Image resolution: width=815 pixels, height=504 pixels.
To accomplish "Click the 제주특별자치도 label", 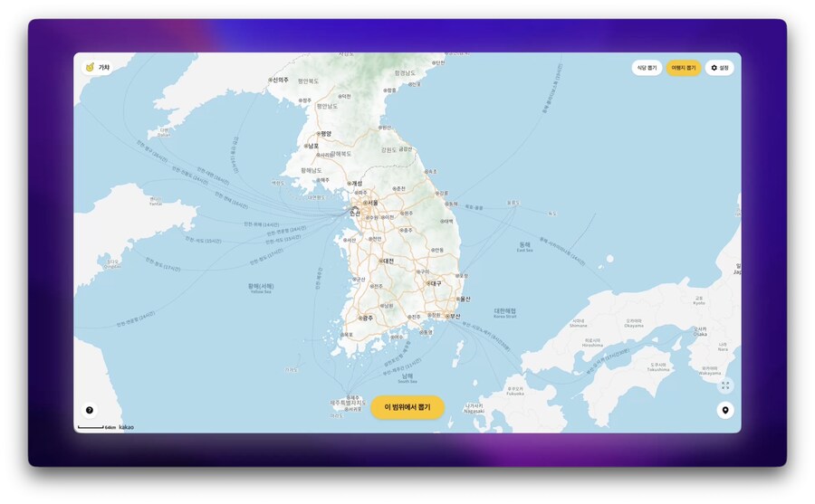I will [348, 404].
